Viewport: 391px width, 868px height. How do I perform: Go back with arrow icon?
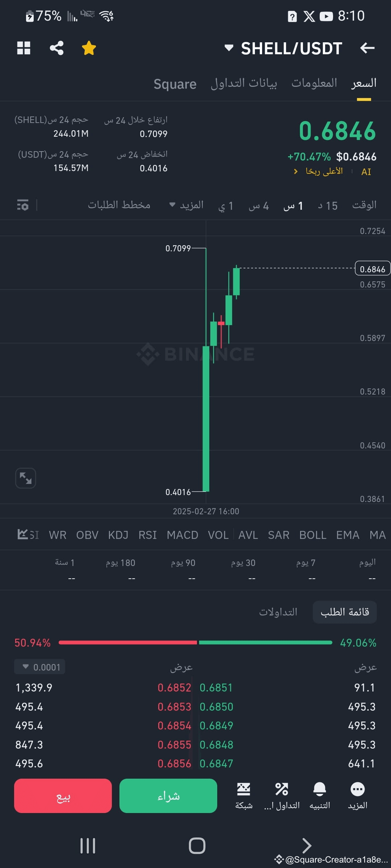[367, 48]
